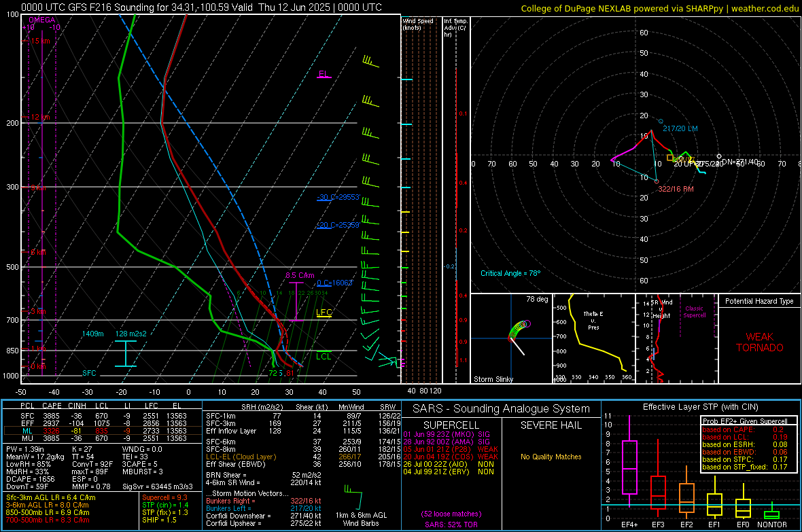802x532 pixels.
Task: Click the BRN Shear = value line
Action: (264, 475)
